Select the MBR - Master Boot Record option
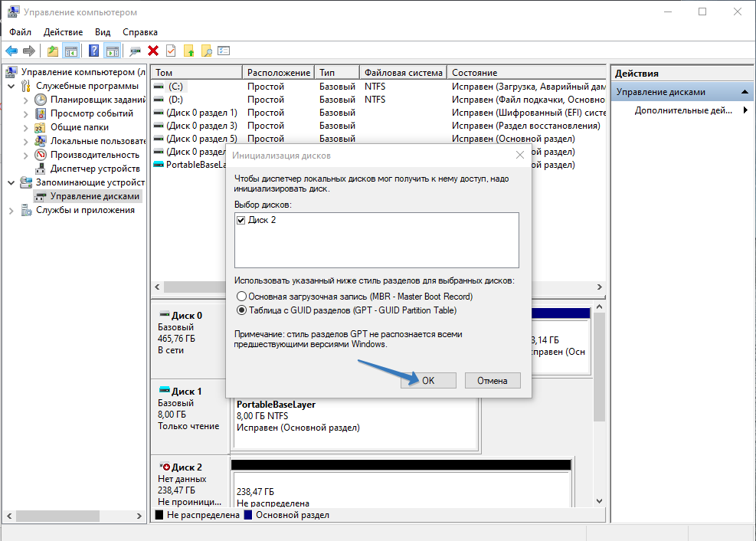This screenshot has height=541, width=756. pyautogui.click(x=241, y=296)
